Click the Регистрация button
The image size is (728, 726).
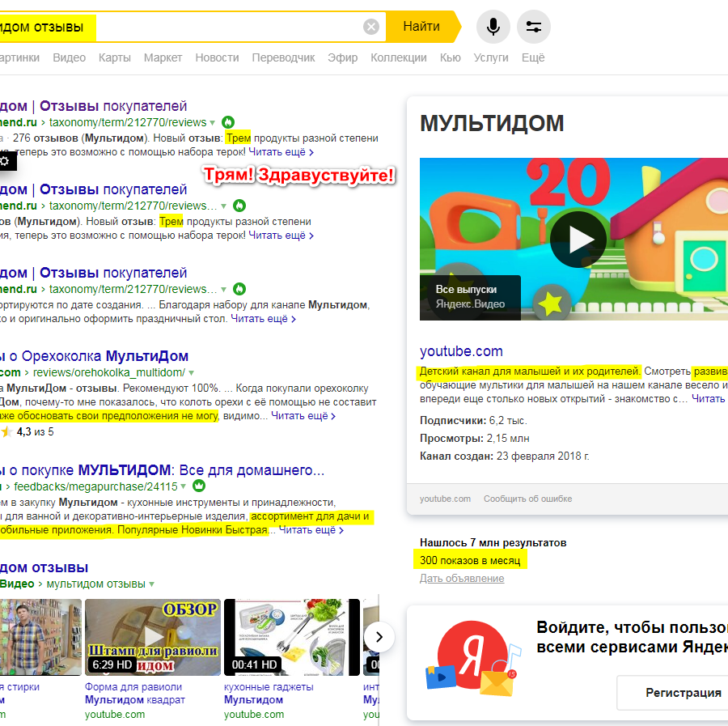pyautogui.click(x=682, y=693)
